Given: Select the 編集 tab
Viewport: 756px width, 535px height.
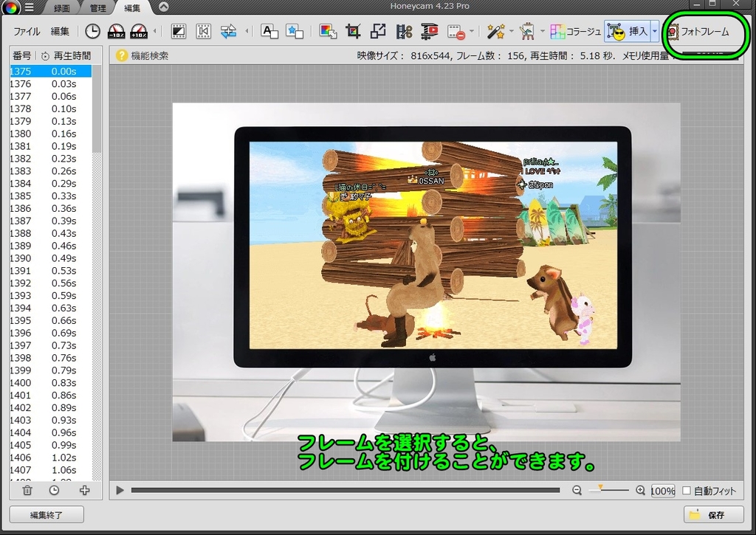Looking at the screenshot, I should 132,7.
